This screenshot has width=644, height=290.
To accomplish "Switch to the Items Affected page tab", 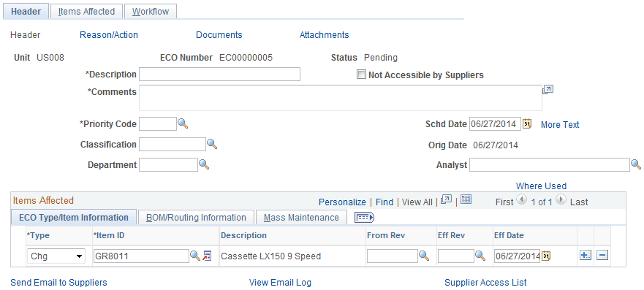I will (86, 12).
